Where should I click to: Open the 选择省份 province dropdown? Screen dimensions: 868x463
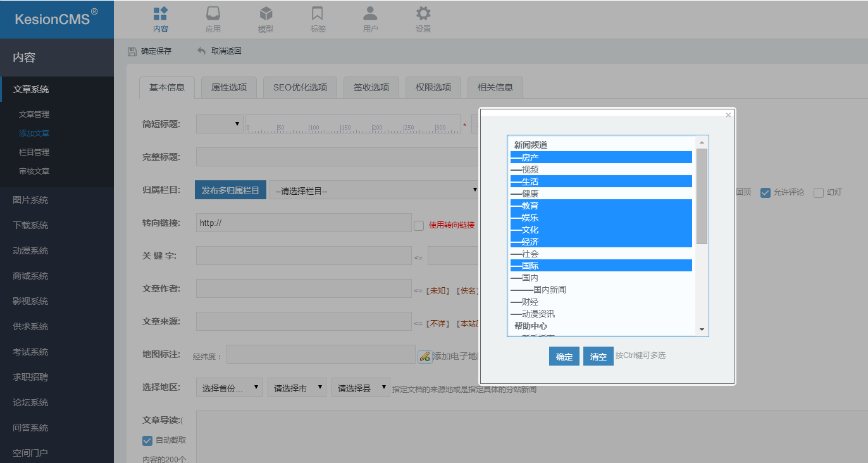coord(229,386)
